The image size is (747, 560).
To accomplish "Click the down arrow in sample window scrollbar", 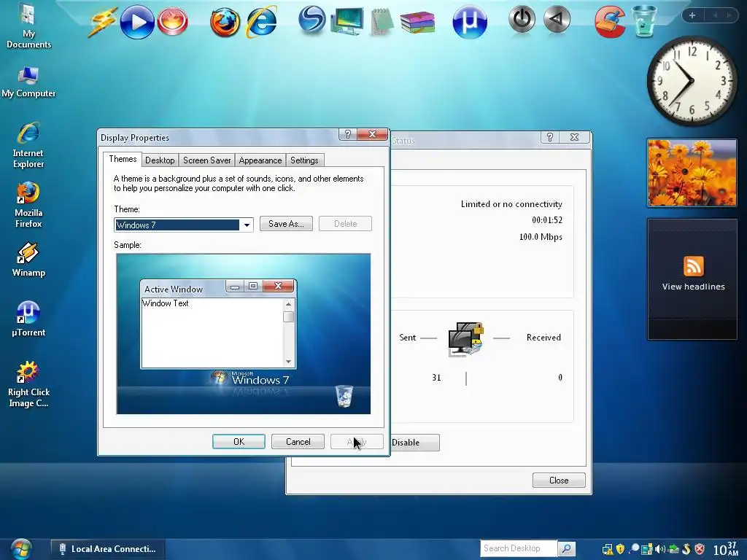I will [288, 362].
